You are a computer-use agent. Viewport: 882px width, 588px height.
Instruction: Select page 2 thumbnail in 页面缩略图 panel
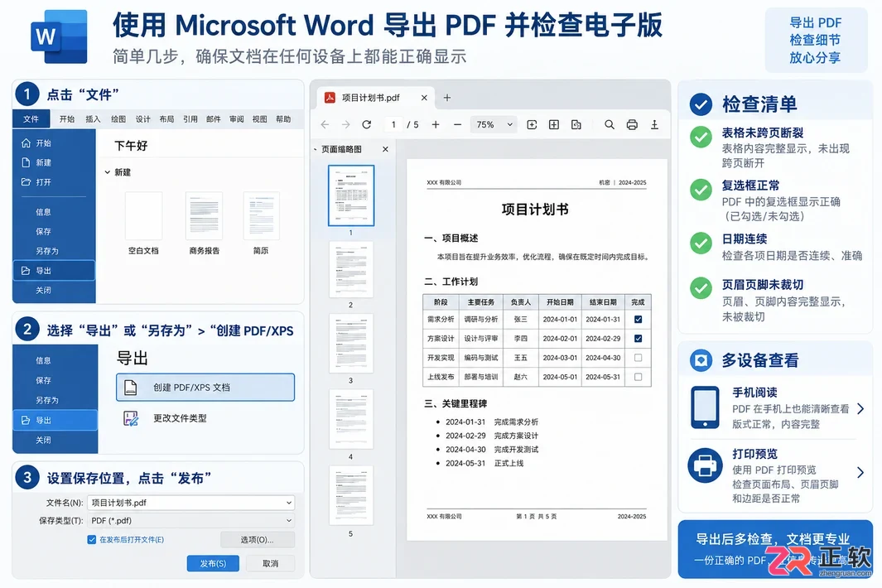click(x=351, y=269)
